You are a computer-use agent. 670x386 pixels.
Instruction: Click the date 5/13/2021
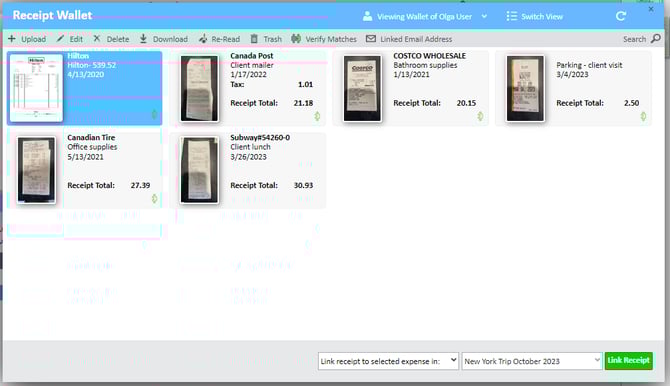click(85, 156)
